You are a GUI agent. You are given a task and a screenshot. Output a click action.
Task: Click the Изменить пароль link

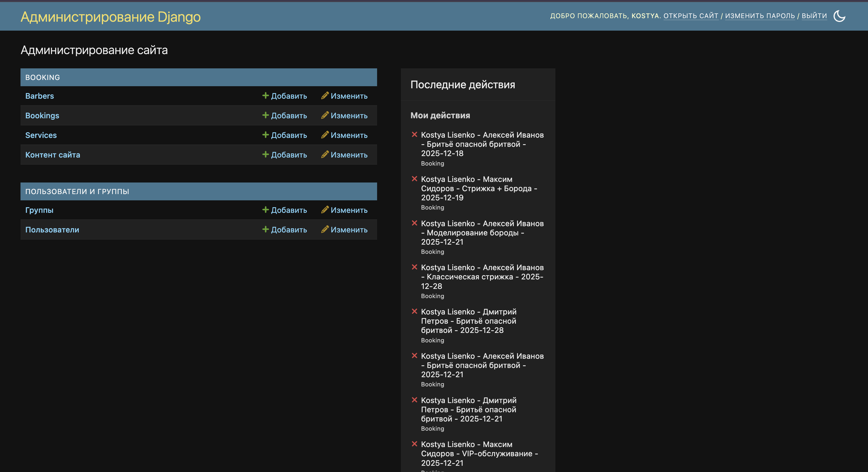(x=760, y=16)
